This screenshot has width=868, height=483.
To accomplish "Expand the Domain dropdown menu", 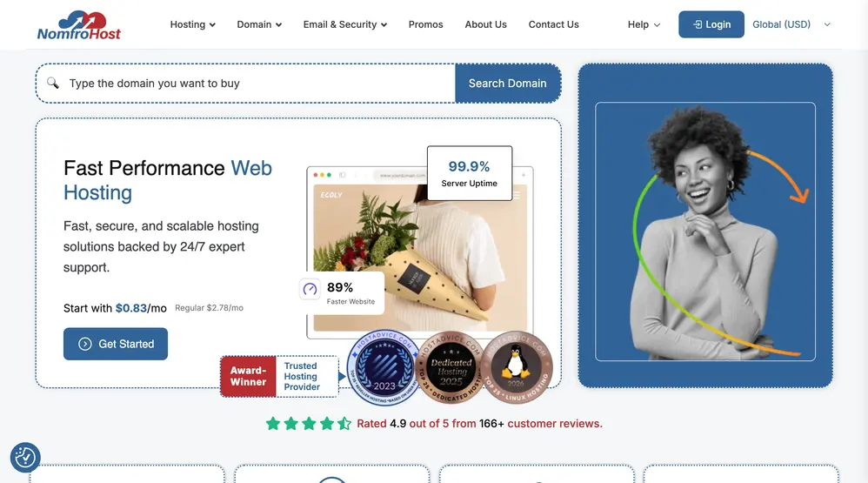I will coord(259,24).
